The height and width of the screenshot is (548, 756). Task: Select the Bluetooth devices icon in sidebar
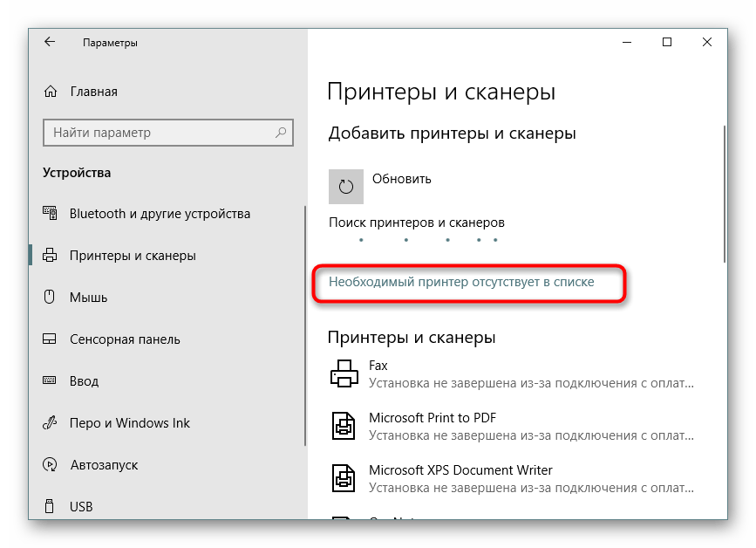click(48, 214)
